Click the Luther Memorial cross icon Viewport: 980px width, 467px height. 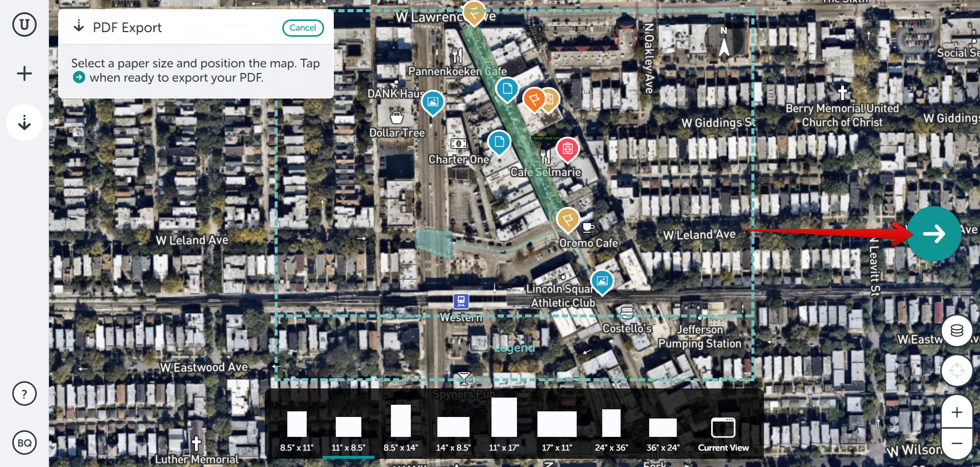[x=196, y=444]
